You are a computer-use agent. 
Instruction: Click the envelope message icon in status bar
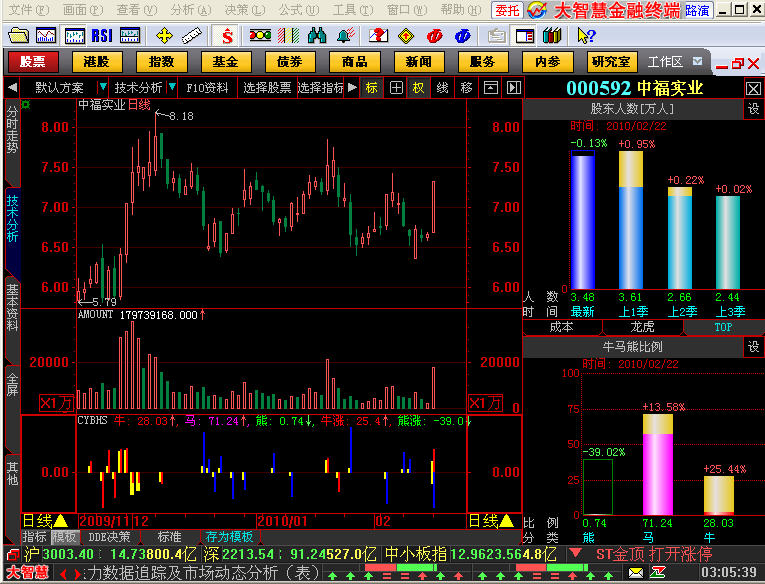click(636, 572)
